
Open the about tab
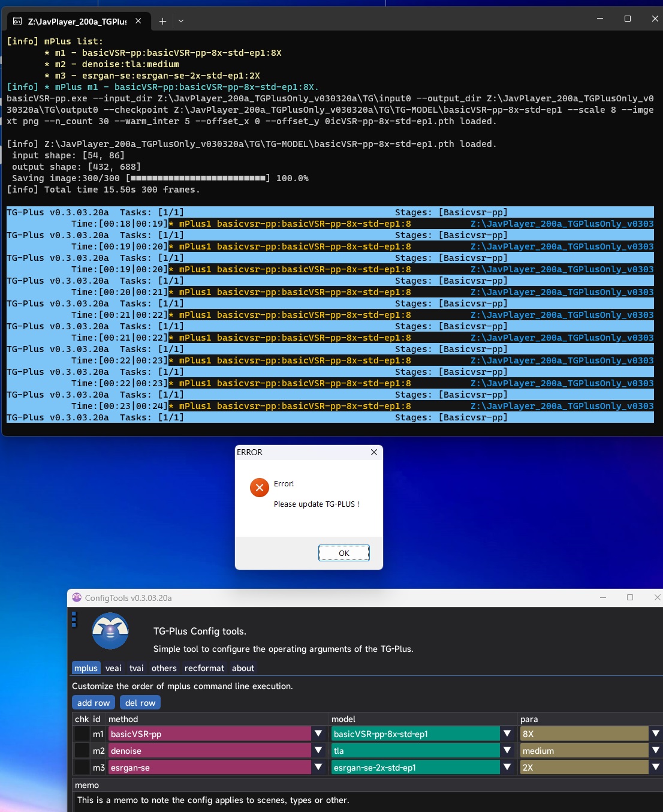click(243, 667)
